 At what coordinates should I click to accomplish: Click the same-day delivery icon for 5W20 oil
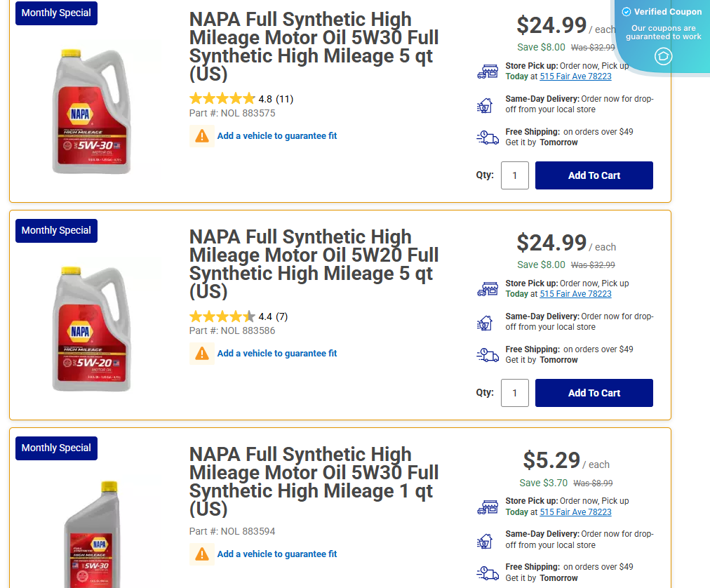pyautogui.click(x=488, y=321)
